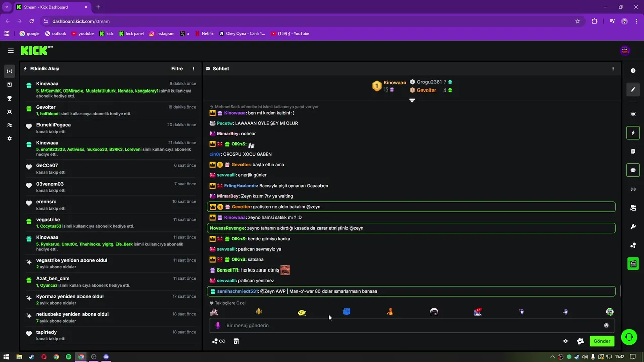This screenshot has height=362, width=644.
Task: Click username Pecetw in chat
Action: (225, 123)
